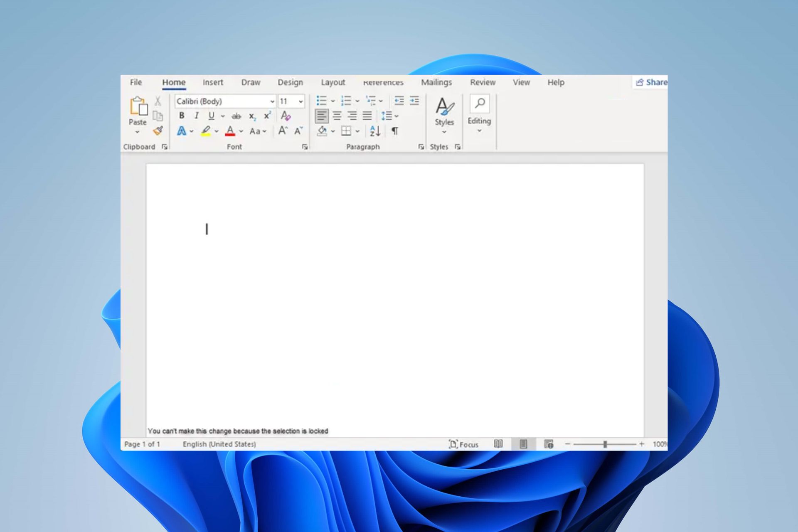Switch to Read Mode view icon
This screenshot has width=798, height=532.
[498, 444]
